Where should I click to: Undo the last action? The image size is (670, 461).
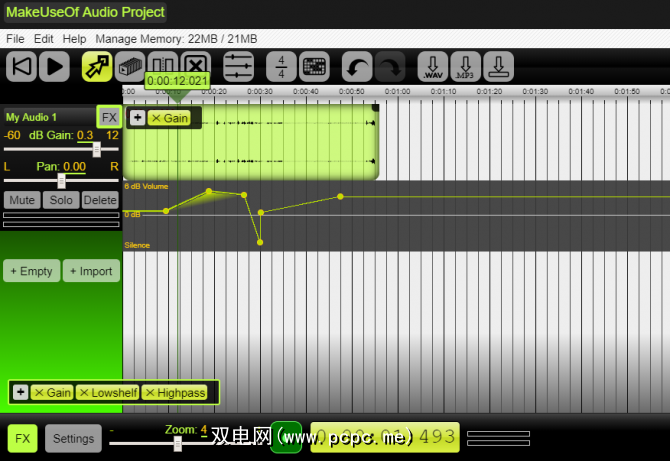(x=357, y=67)
